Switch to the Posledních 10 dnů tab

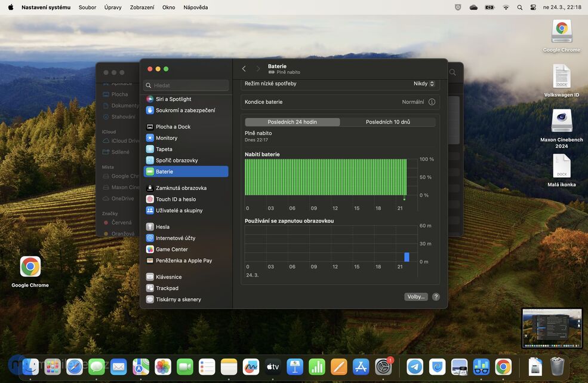(x=387, y=121)
